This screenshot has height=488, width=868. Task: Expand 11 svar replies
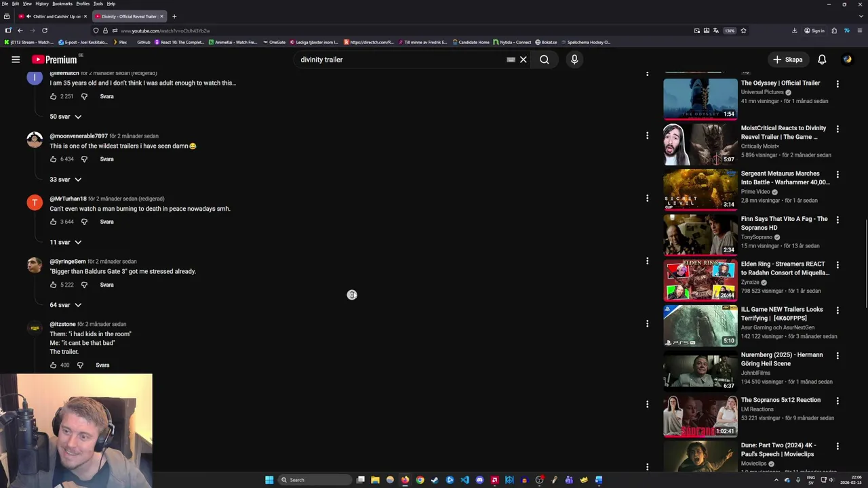tap(66, 242)
